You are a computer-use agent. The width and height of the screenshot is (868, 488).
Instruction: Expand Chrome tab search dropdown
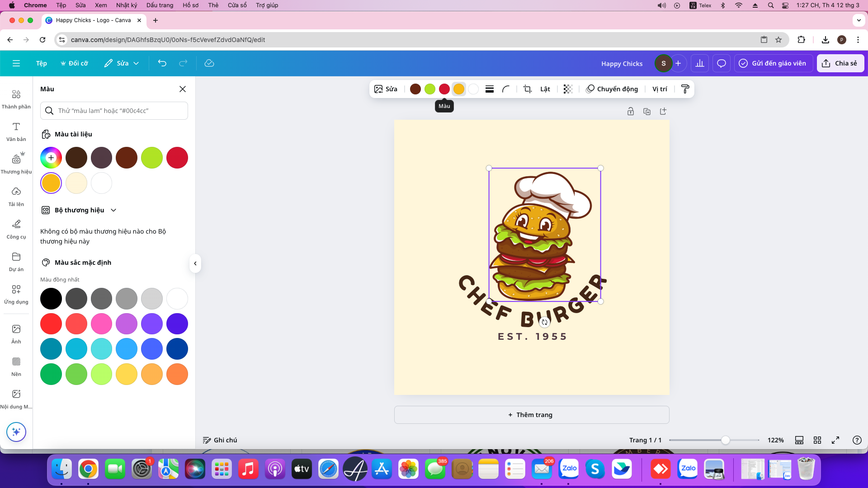859,20
